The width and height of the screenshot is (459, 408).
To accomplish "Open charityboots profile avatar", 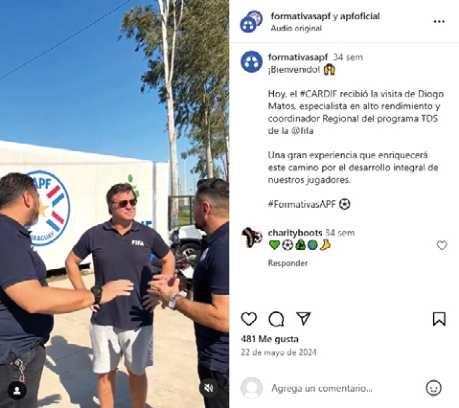I will coord(251,237).
